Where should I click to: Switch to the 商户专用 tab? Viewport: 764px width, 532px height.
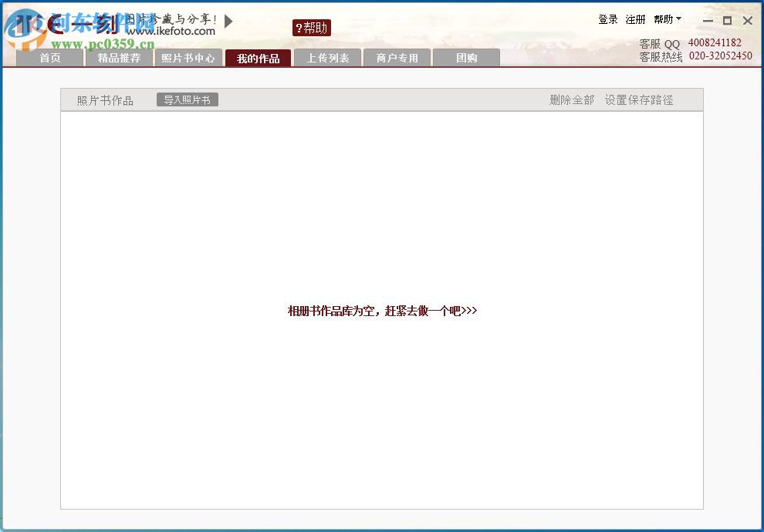coord(397,57)
